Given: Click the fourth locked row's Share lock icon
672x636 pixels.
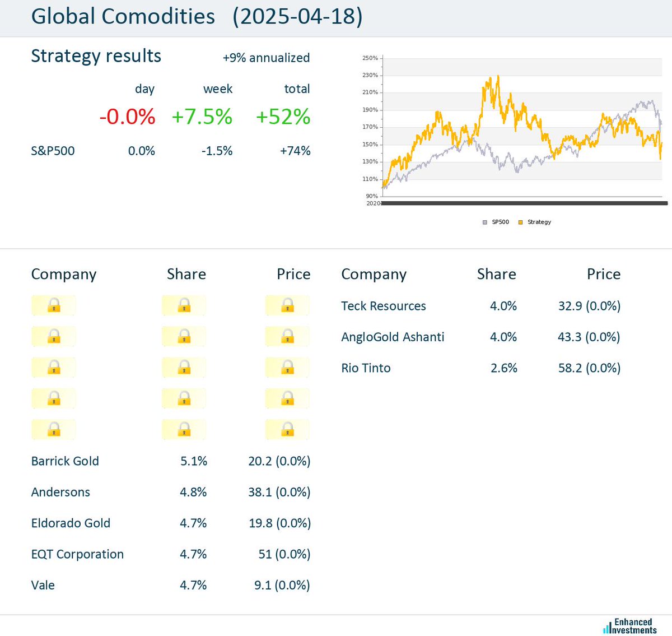Looking at the screenshot, I should [x=184, y=398].
